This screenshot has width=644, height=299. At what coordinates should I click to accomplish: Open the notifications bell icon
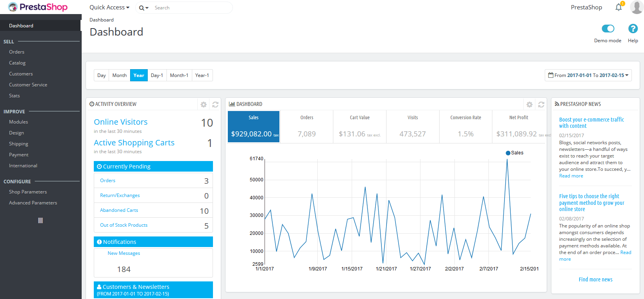pyautogui.click(x=619, y=7)
